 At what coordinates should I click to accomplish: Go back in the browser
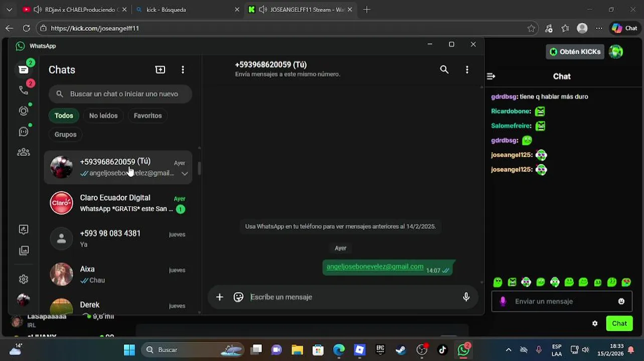[9, 28]
